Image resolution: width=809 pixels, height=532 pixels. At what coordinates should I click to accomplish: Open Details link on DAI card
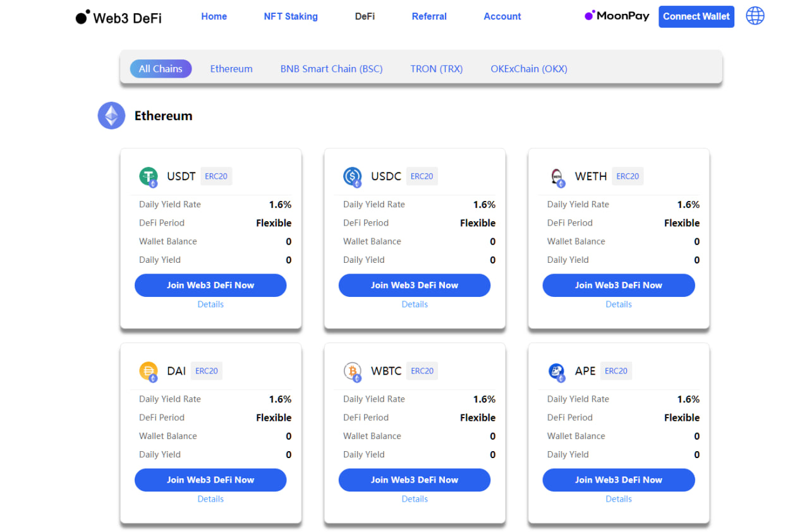(210, 499)
